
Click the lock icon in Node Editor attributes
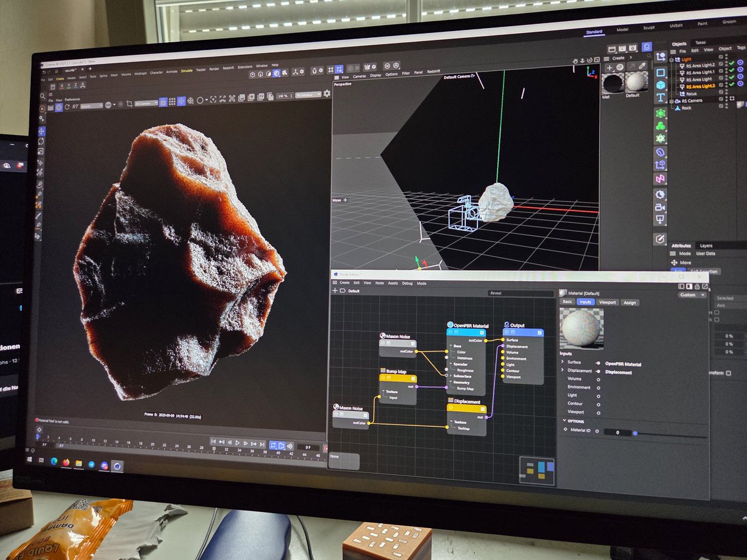click(697, 287)
